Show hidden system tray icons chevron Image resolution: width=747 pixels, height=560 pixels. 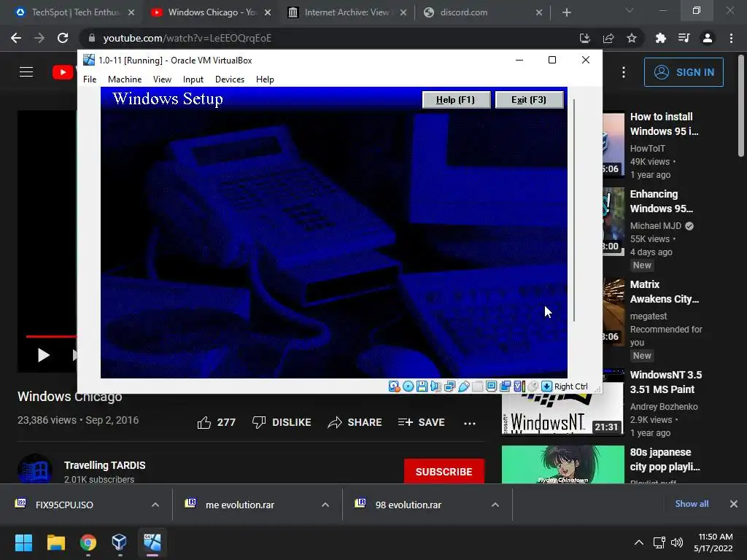click(x=639, y=542)
